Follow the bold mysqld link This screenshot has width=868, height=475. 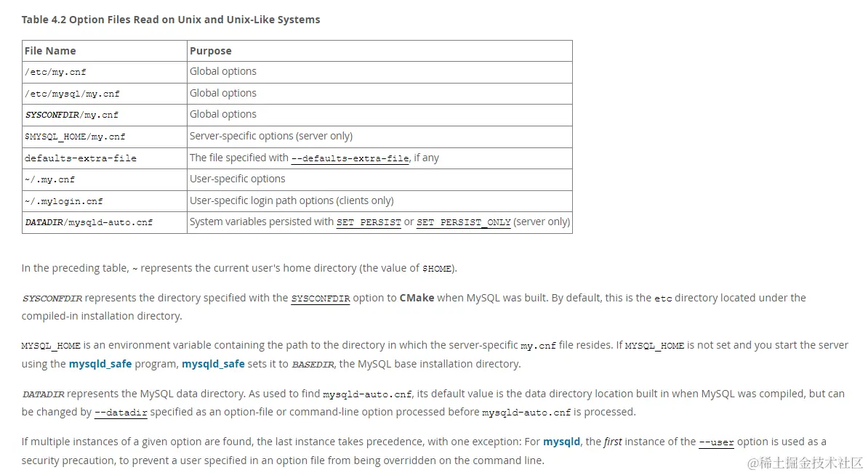561,442
